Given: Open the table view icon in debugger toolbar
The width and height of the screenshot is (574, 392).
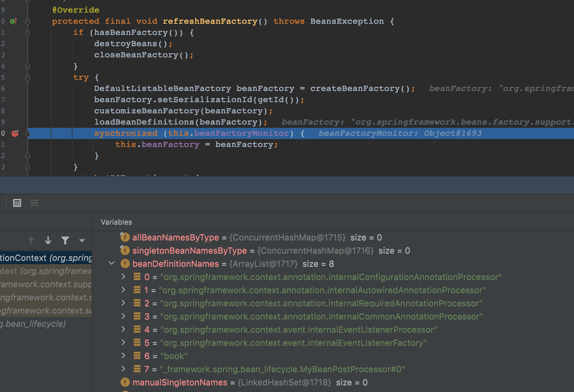Looking at the screenshot, I should point(17,203).
